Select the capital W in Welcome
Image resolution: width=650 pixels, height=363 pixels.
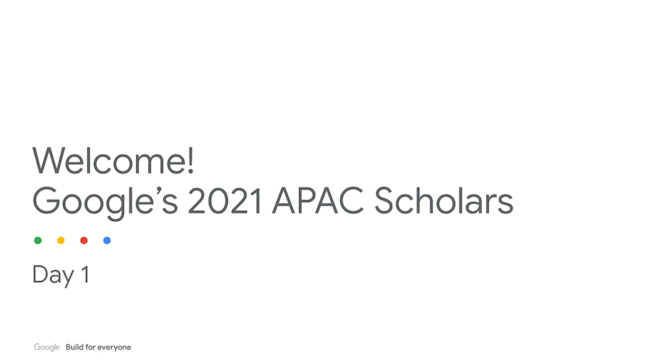point(51,160)
